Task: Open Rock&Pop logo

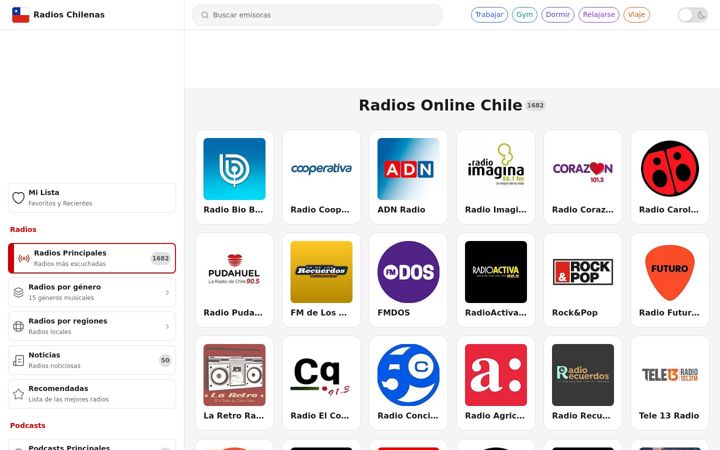Action: (x=583, y=272)
